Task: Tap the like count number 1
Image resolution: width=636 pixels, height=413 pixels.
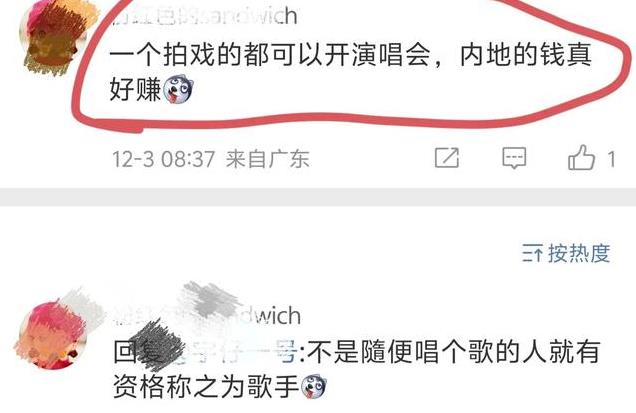Action: [611, 159]
